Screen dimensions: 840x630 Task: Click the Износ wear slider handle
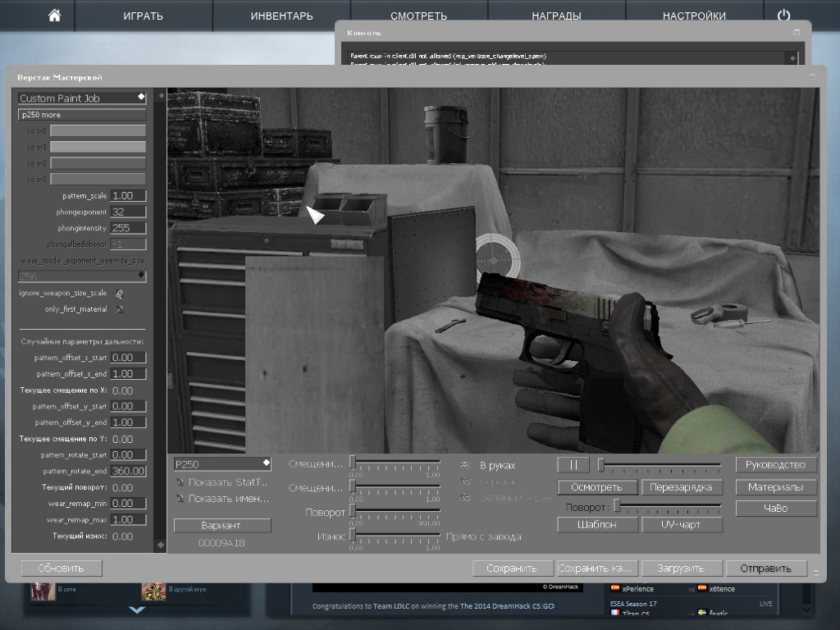(353, 532)
